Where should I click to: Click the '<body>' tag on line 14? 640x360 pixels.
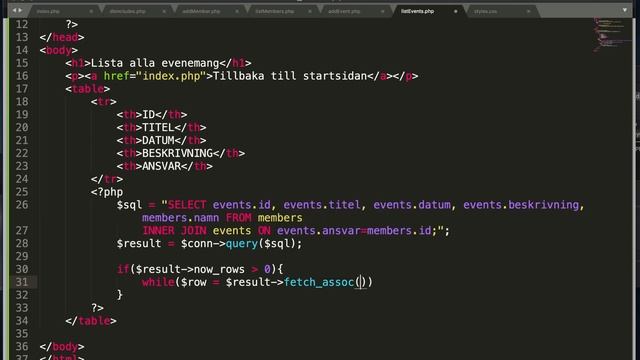tap(59, 50)
